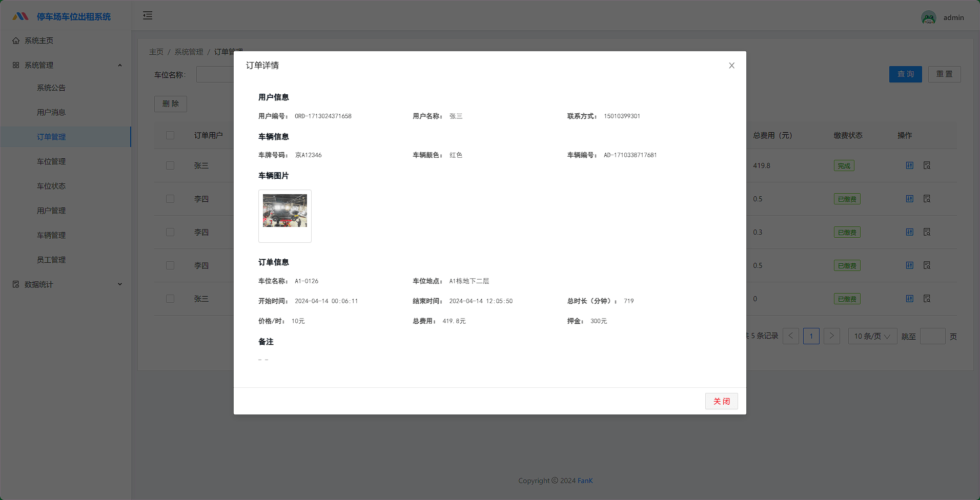Check the first 李四 order row checkbox
Image resolution: width=980 pixels, height=500 pixels.
[x=170, y=199]
